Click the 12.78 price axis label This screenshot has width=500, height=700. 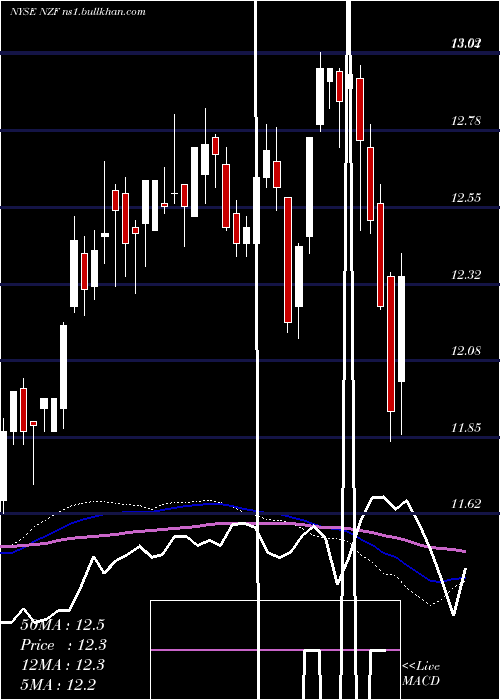466,121
